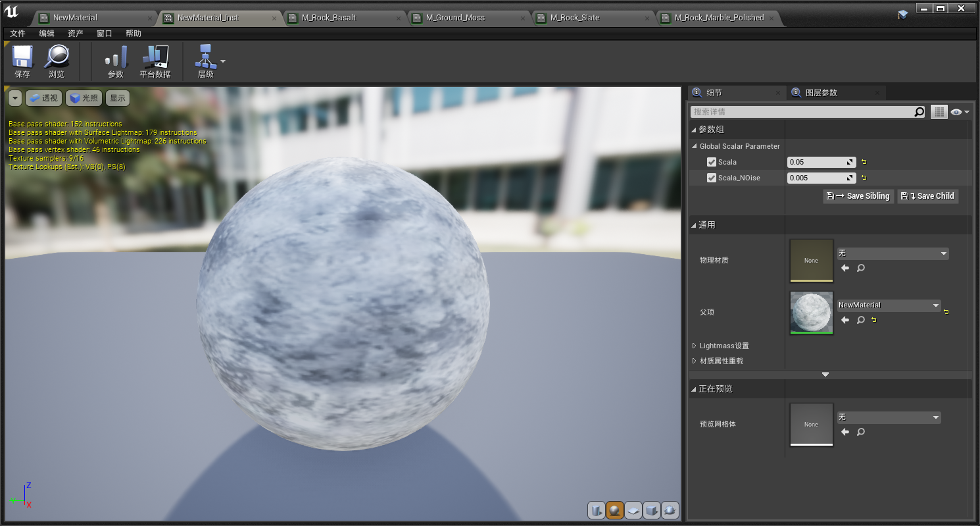The image size is (980, 526).
Task: Click the Scala value field 0.05
Action: (x=821, y=162)
